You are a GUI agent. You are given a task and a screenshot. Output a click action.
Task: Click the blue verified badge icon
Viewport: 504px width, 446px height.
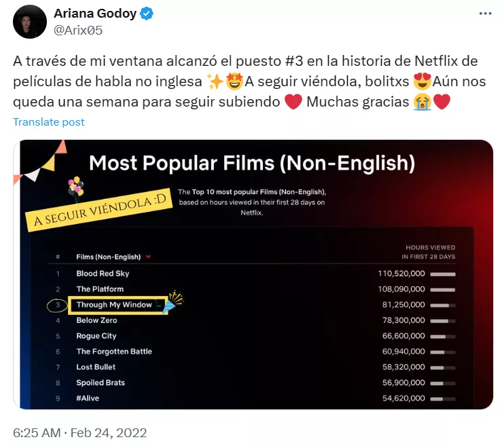click(147, 14)
